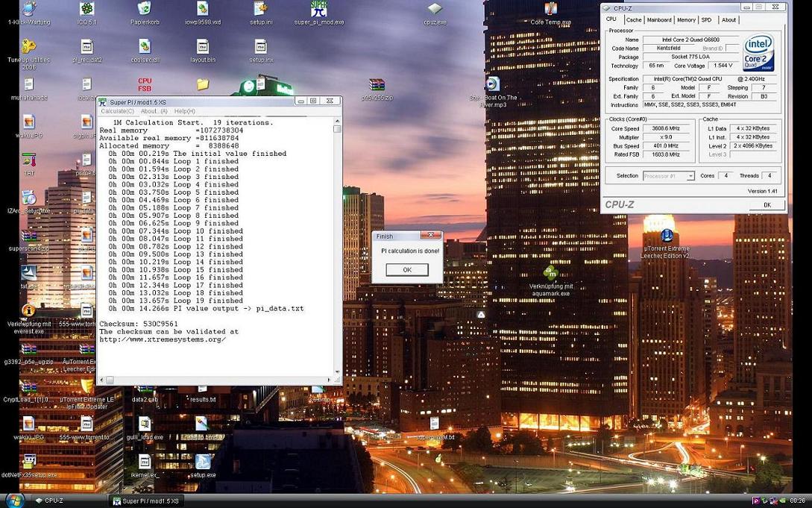The width and height of the screenshot is (812, 508).
Task: Switch to the About tab in CPU-Z
Action: click(728, 19)
